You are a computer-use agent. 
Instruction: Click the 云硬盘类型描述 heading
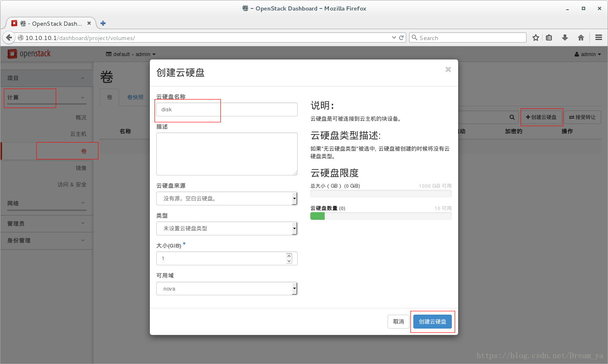[345, 135]
